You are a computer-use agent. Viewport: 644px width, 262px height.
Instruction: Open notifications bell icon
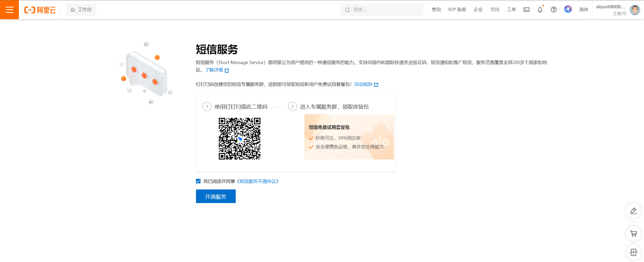click(x=540, y=10)
